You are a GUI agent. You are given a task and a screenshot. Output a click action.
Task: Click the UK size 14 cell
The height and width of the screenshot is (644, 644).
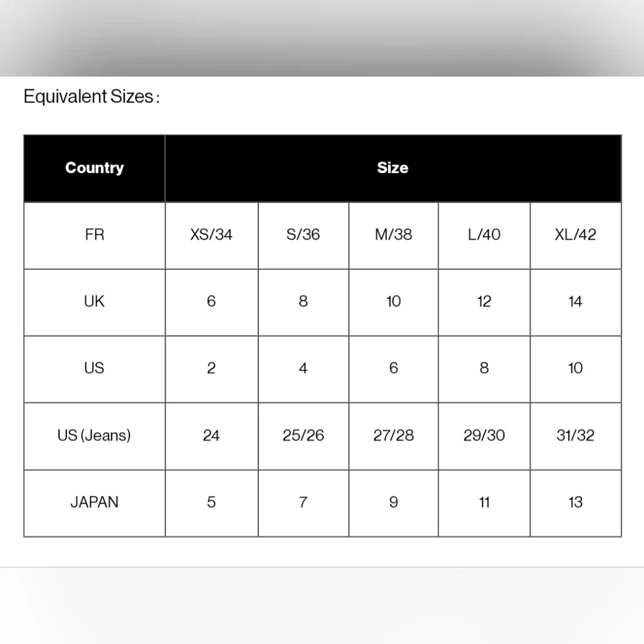point(576,301)
